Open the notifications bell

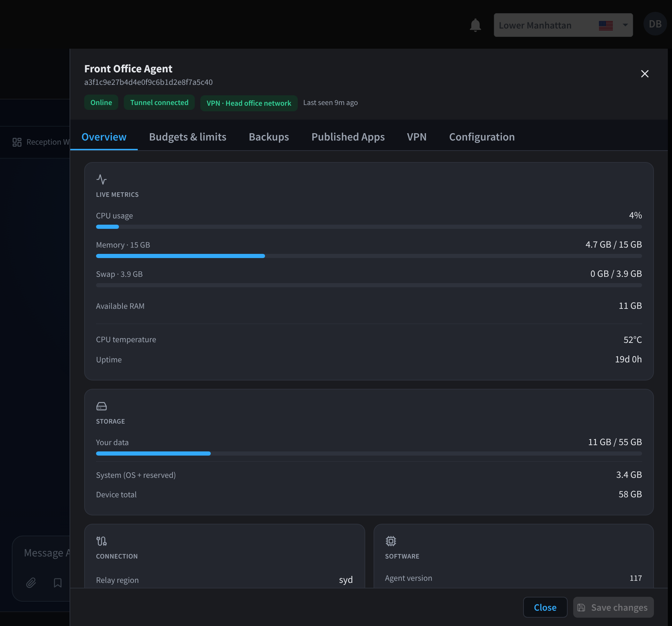[x=475, y=25]
